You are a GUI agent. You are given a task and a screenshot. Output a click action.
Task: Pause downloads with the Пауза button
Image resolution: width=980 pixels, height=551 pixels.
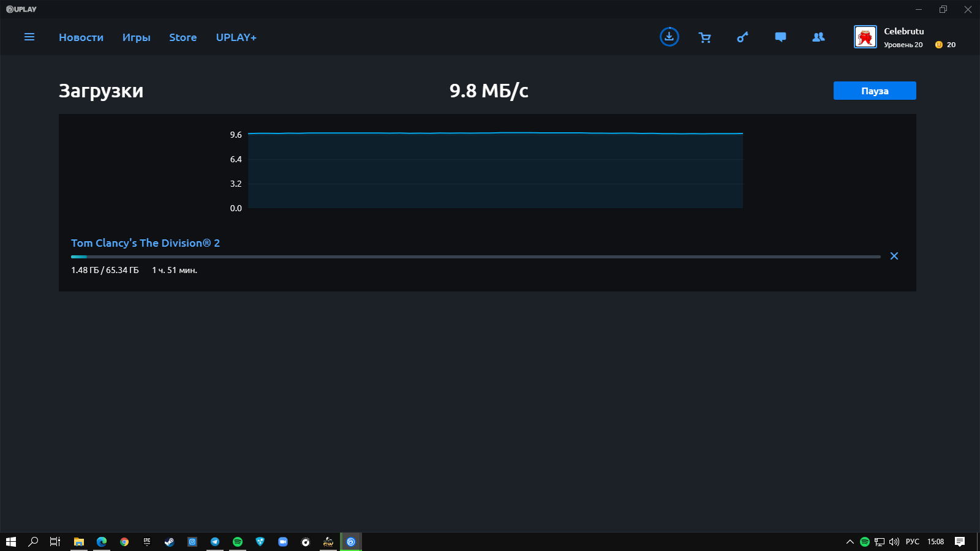(x=875, y=91)
